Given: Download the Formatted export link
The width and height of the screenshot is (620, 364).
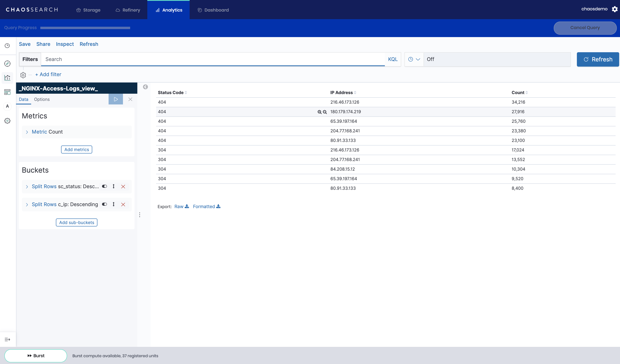Looking at the screenshot, I should coord(206,207).
